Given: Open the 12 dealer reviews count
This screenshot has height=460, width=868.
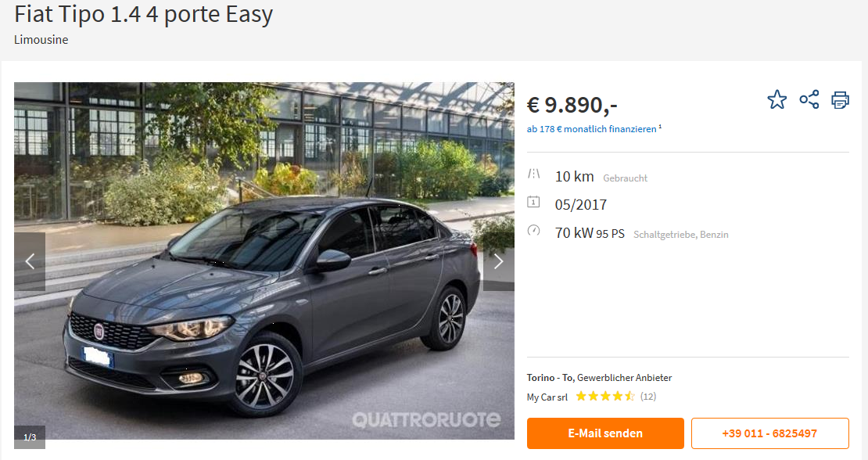Looking at the screenshot, I should click(x=648, y=397).
